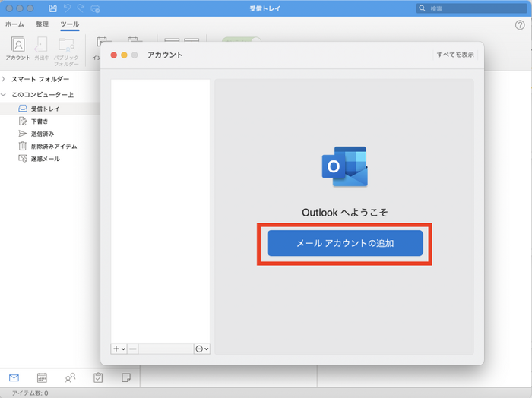Select the 受信トレイ folder
Viewport: 532px width, 398px height.
pyautogui.click(x=50, y=109)
